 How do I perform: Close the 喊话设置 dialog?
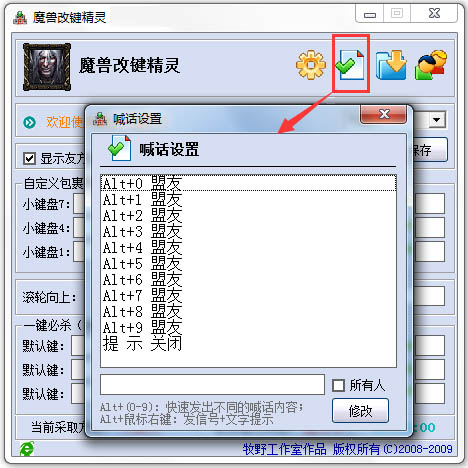(x=384, y=114)
